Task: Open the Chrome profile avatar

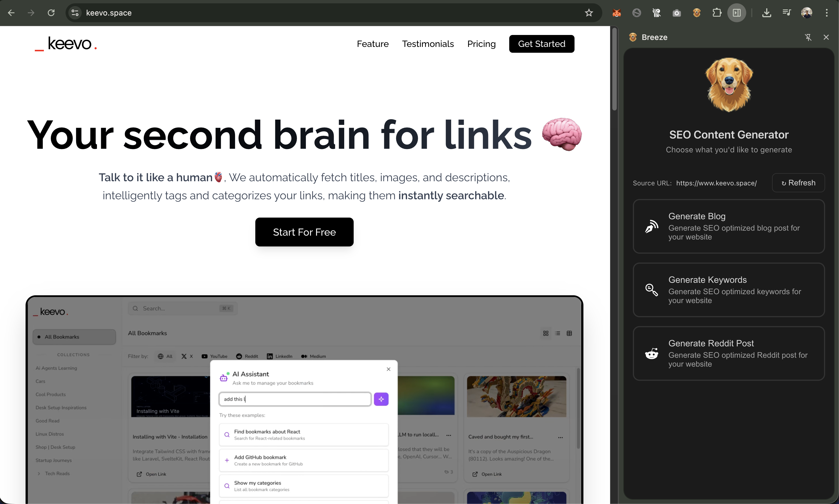Action: pyautogui.click(x=807, y=13)
